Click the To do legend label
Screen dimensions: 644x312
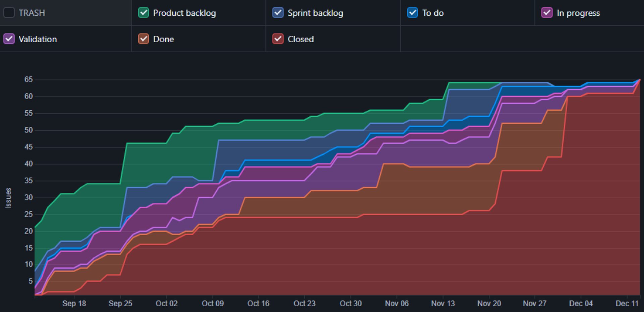(x=433, y=13)
